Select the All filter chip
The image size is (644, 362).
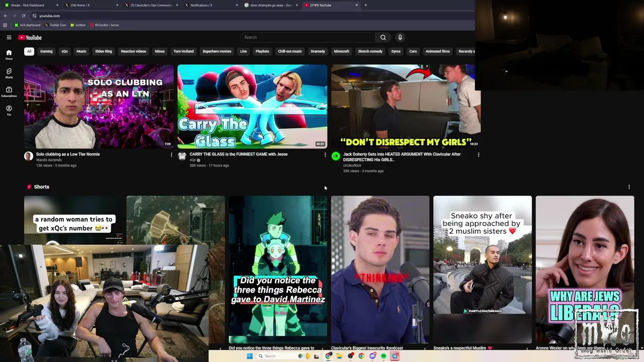tap(29, 51)
